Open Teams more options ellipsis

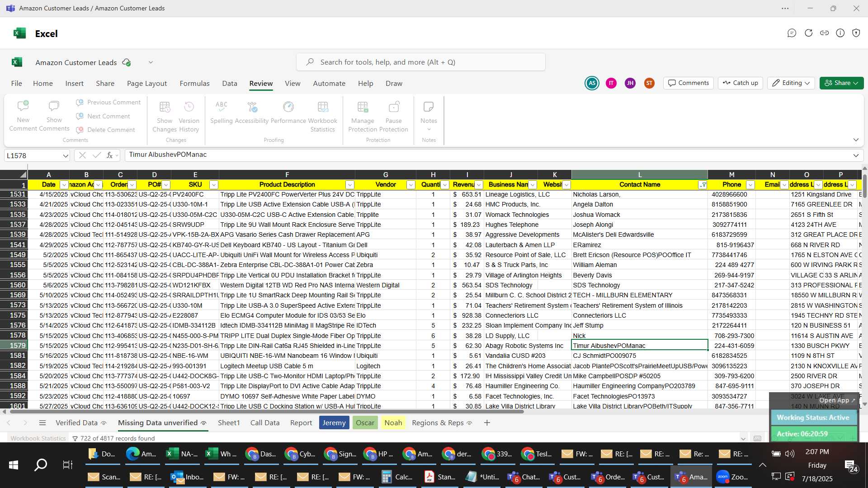point(785,8)
